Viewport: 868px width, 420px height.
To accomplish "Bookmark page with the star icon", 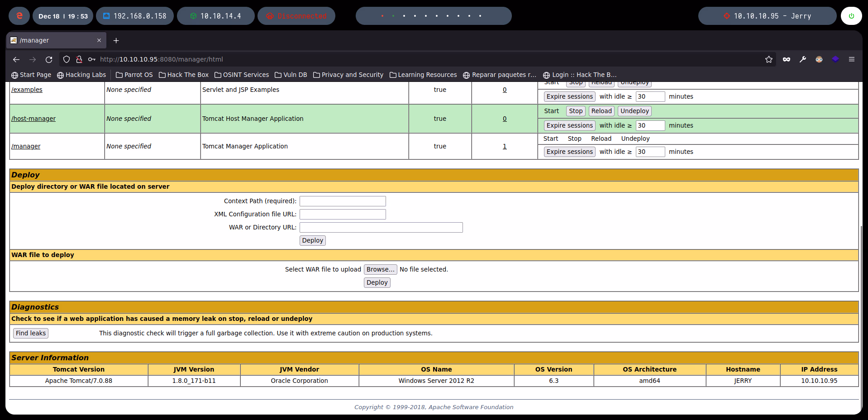I will (768, 59).
